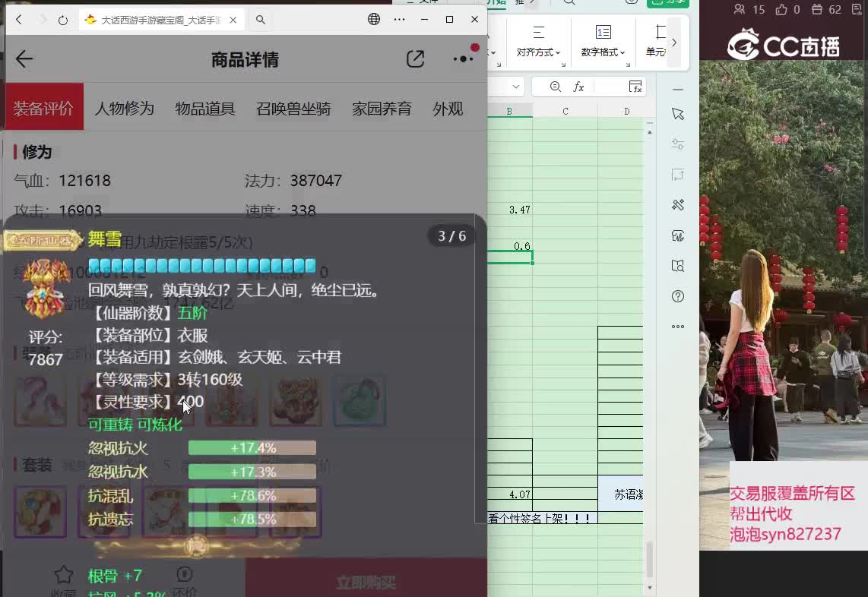Open the cell name box dropdown arrow

pos(516,87)
